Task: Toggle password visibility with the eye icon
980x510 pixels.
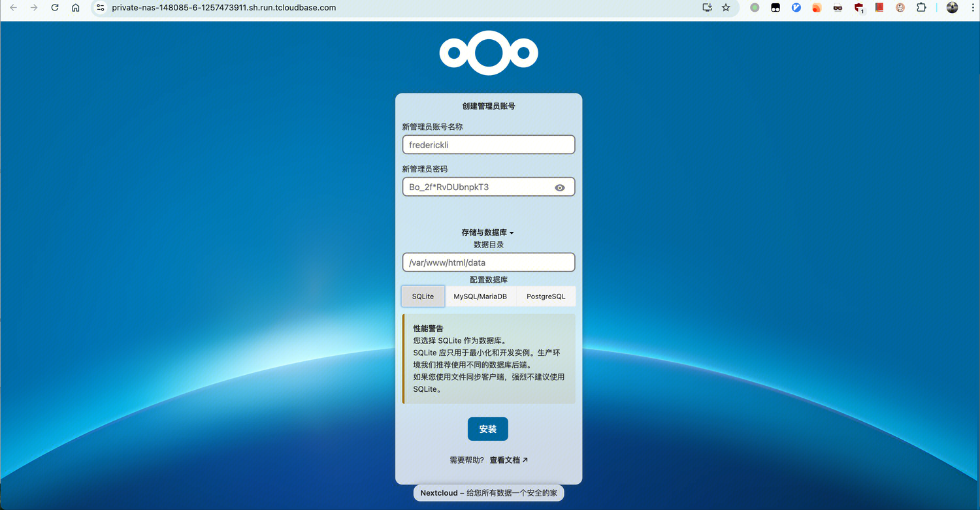Action: pyautogui.click(x=560, y=187)
